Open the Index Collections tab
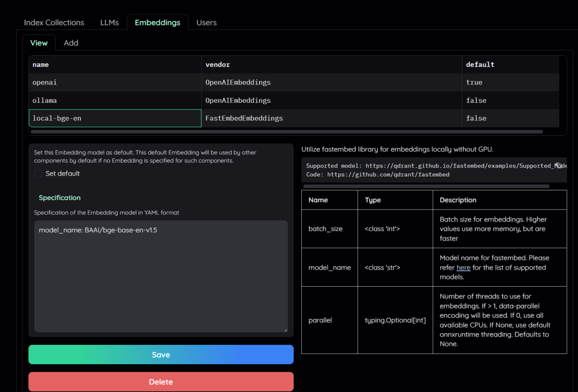The width and height of the screenshot is (578, 392). point(54,22)
